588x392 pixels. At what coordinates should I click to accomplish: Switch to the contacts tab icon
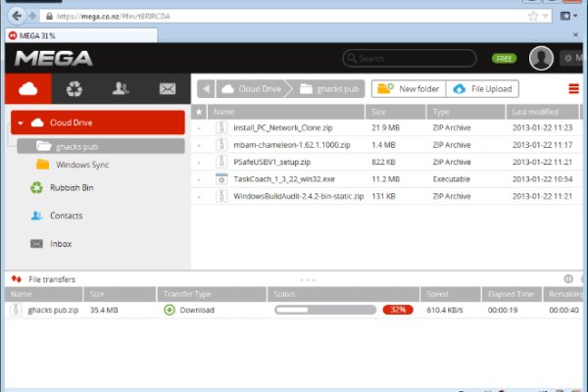click(120, 89)
